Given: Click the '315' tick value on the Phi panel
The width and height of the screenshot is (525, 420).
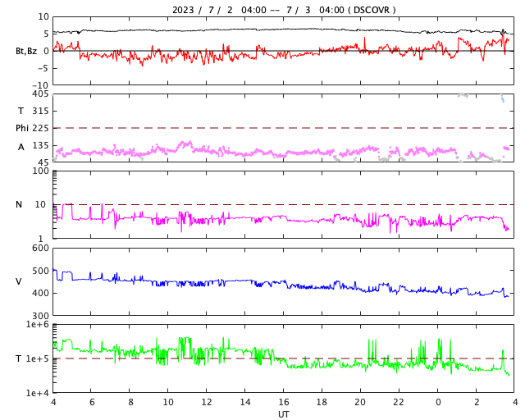Looking at the screenshot, I should 40,111.
